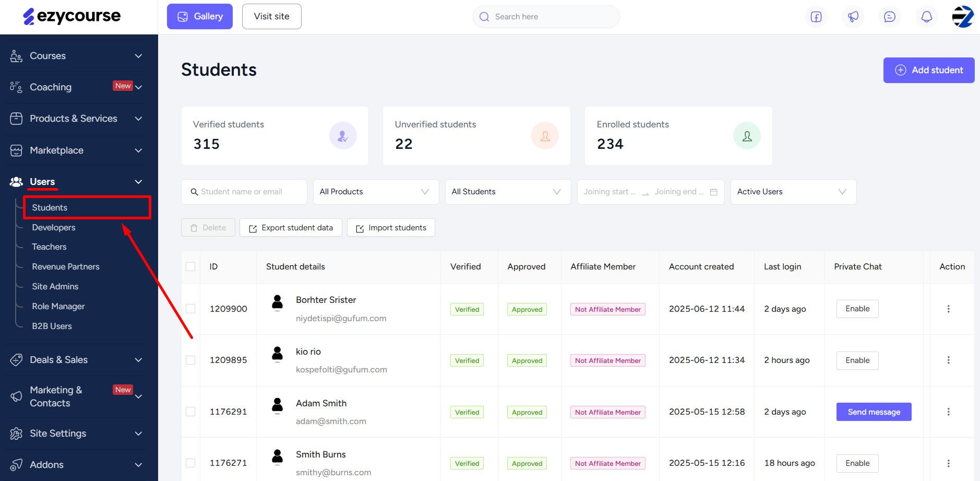This screenshot has width=980, height=481.
Task: Click the Verified students card icon
Action: [x=343, y=136]
